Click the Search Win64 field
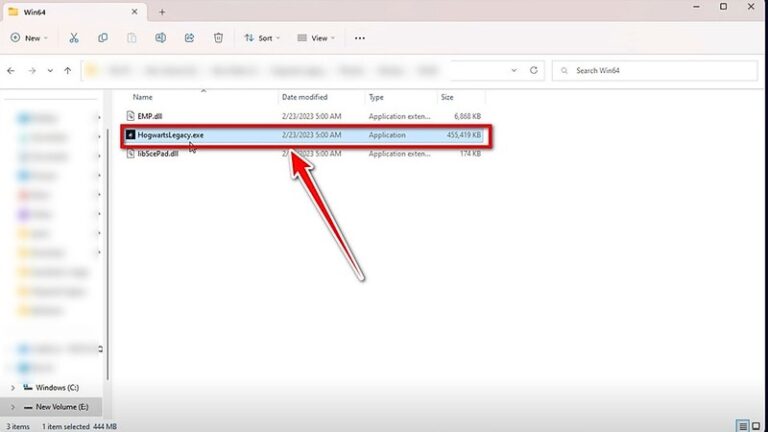768x432 pixels. [655, 71]
